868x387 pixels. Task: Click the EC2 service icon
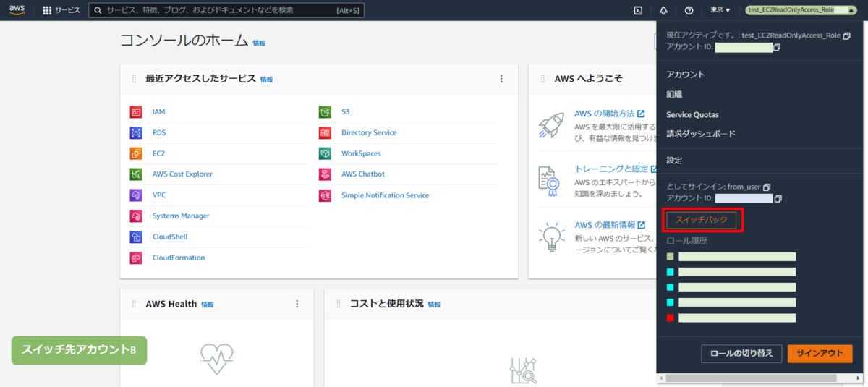(x=136, y=153)
